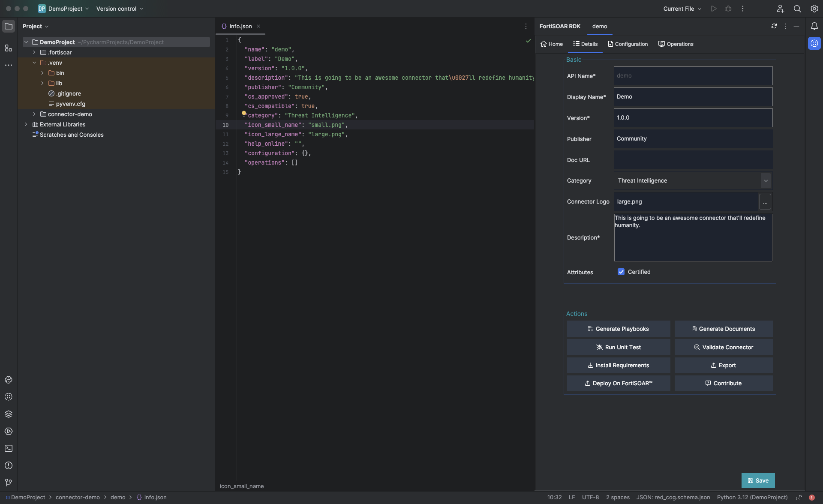Click the Debug bug icon in toolbar
Image resolution: width=823 pixels, height=504 pixels.
point(728,9)
